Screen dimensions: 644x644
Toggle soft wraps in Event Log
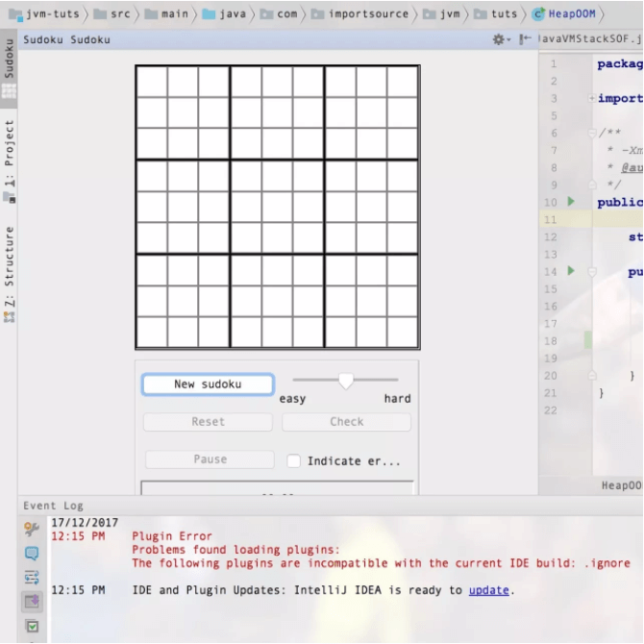(32, 578)
